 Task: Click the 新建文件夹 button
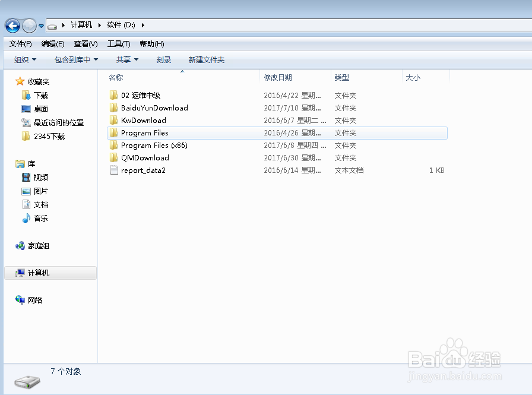pyautogui.click(x=206, y=59)
